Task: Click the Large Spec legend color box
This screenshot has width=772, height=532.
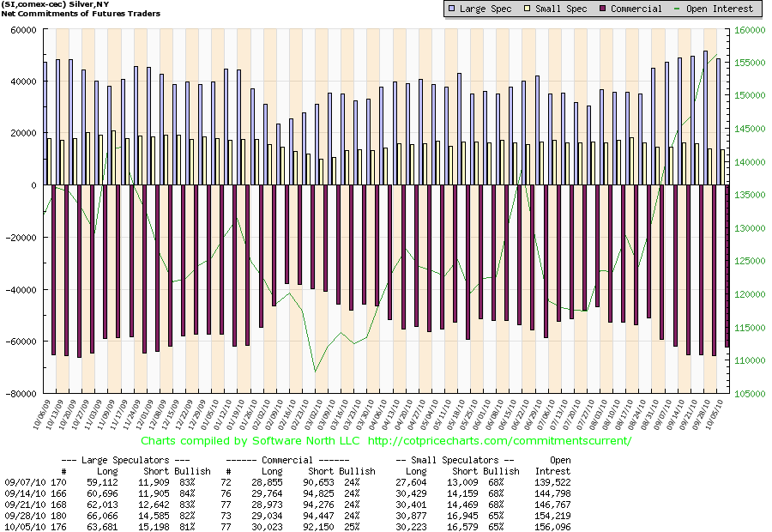Action: click(x=452, y=9)
